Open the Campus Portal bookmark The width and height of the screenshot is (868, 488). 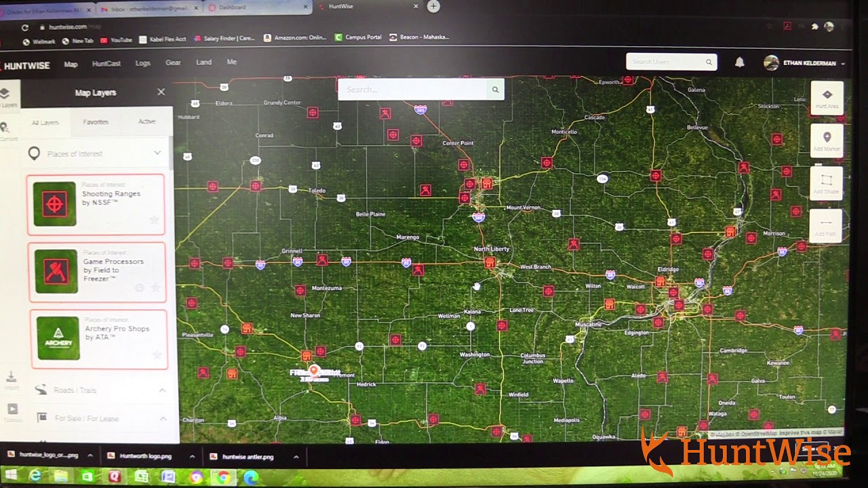tap(358, 37)
